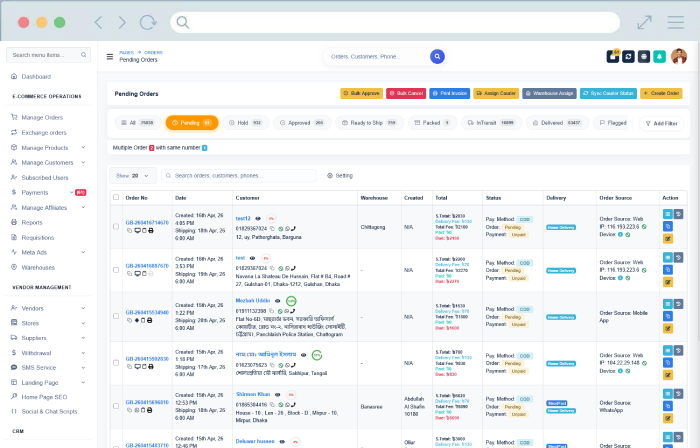Click the browser reload icon
Screen dimensions: 700x448
pyautogui.click(x=147, y=22)
